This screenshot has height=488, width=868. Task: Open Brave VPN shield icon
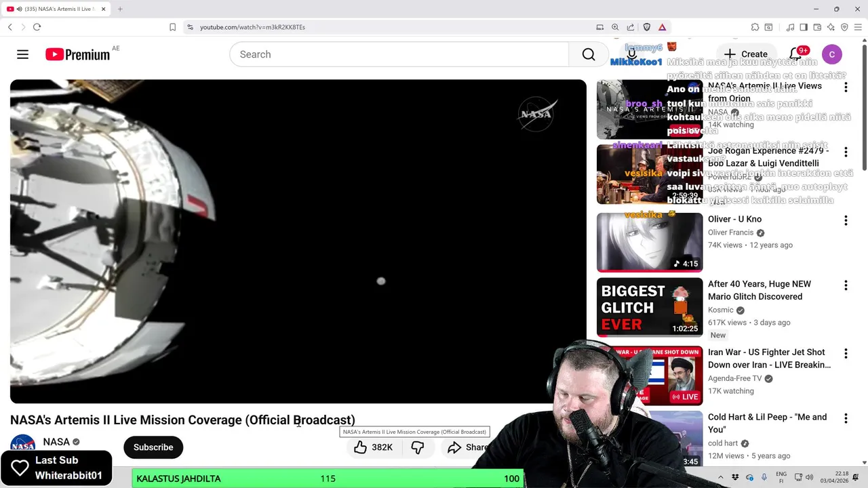844,27
